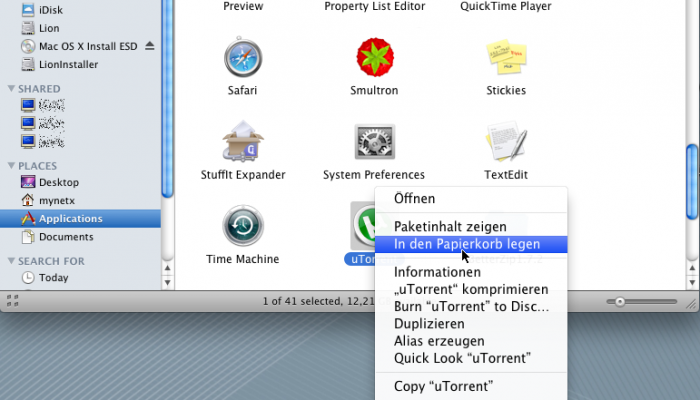700x400 pixels.
Task: Select LionInstaller volume in sidebar
Action: (59, 64)
